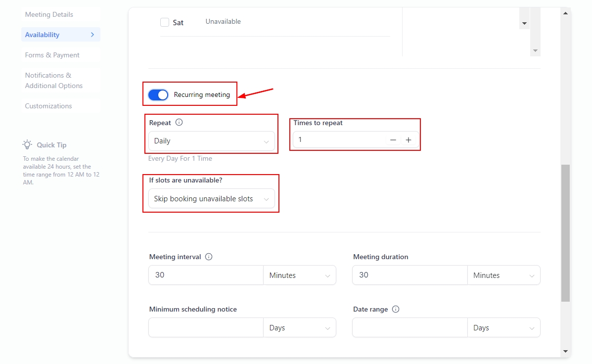Image resolution: width=592 pixels, height=364 pixels.
Task: Check the Sat availability checkbox
Action: [165, 22]
